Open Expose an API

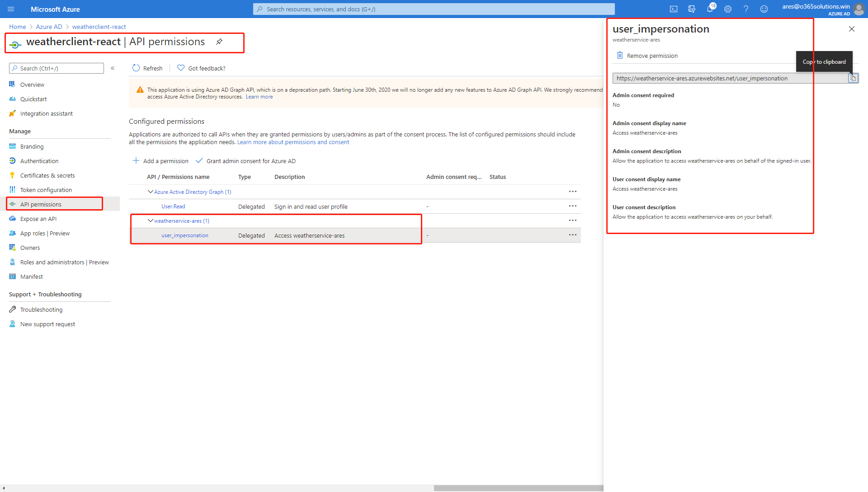38,219
